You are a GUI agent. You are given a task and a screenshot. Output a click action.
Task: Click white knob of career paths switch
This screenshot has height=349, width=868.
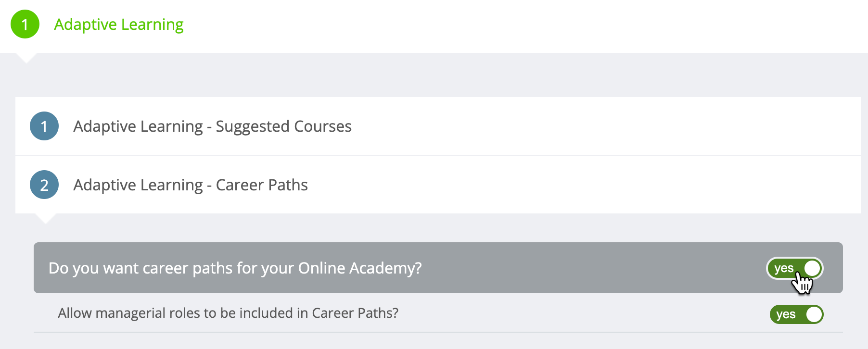(x=812, y=268)
